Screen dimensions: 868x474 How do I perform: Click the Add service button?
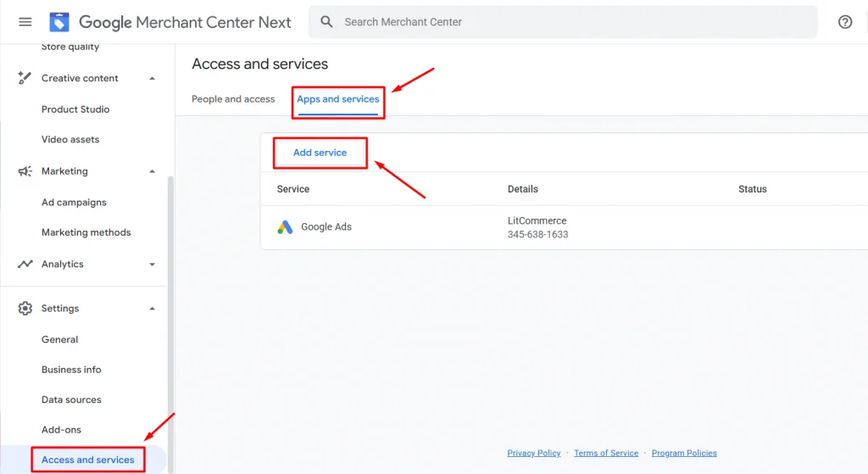coord(320,153)
